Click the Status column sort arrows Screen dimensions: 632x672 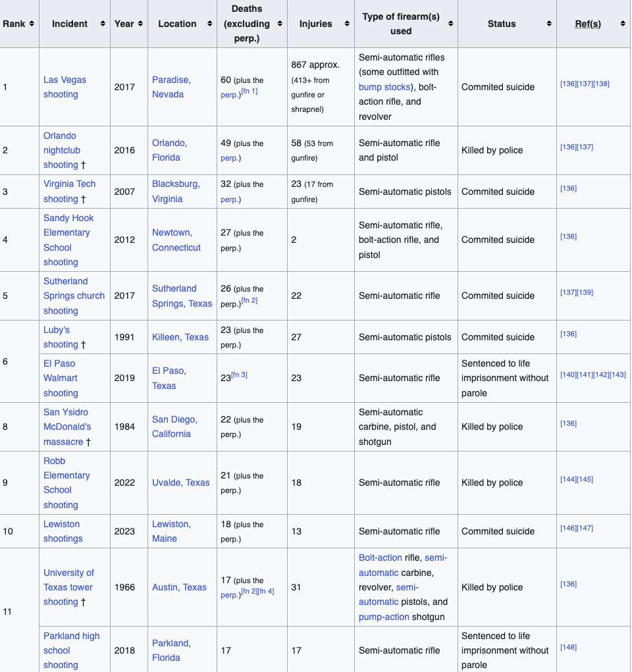click(x=549, y=24)
